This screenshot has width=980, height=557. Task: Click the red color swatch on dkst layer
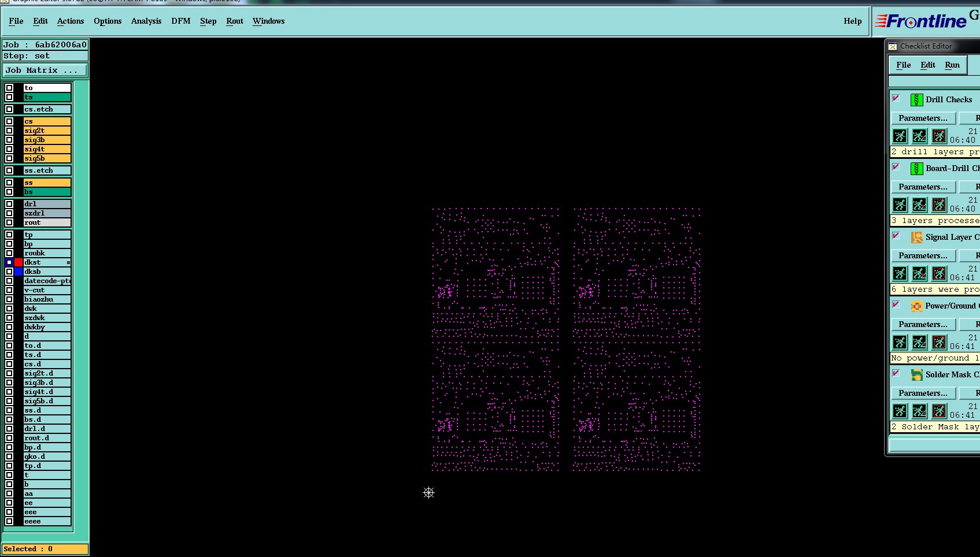19,262
